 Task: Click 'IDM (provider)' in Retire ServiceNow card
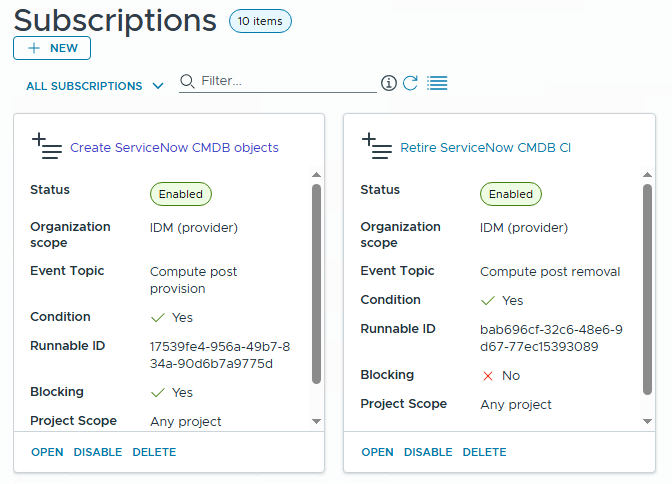coord(524,228)
